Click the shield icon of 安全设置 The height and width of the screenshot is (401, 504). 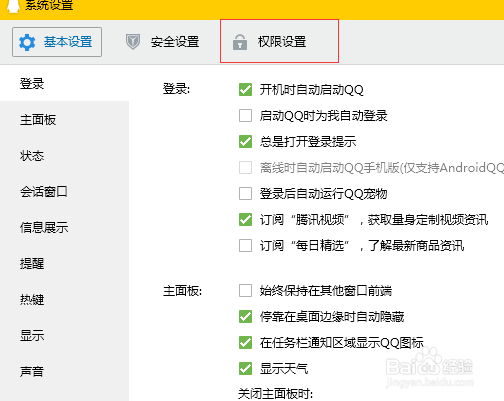pyautogui.click(x=133, y=42)
